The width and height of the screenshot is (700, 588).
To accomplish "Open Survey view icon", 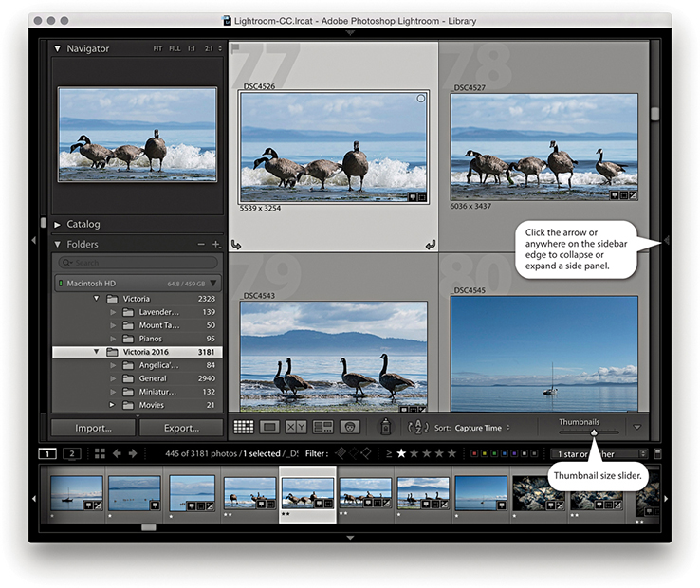I will coord(322,428).
